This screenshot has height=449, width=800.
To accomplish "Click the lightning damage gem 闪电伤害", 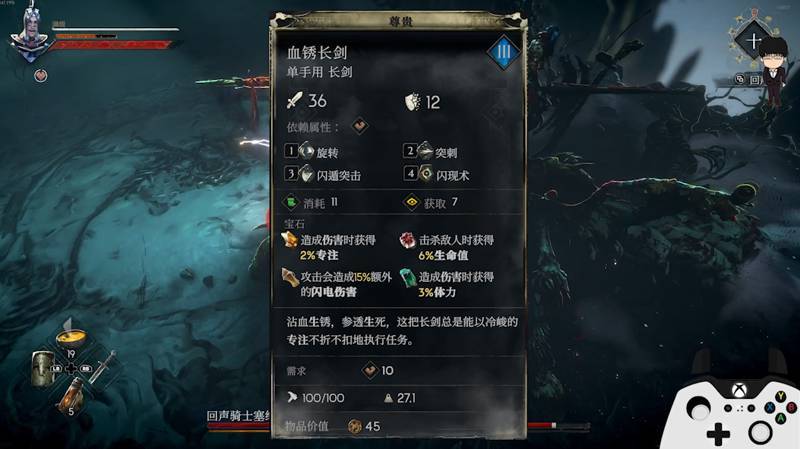I will [x=290, y=278].
